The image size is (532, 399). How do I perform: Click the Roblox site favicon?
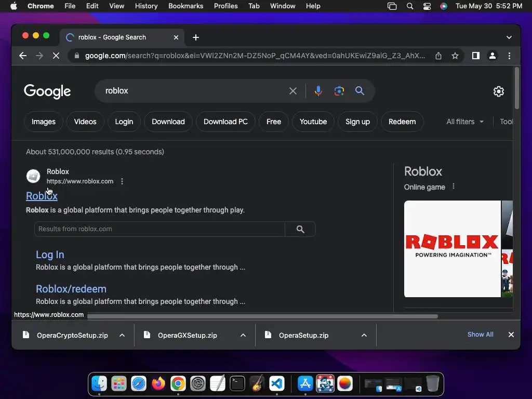pyautogui.click(x=33, y=176)
